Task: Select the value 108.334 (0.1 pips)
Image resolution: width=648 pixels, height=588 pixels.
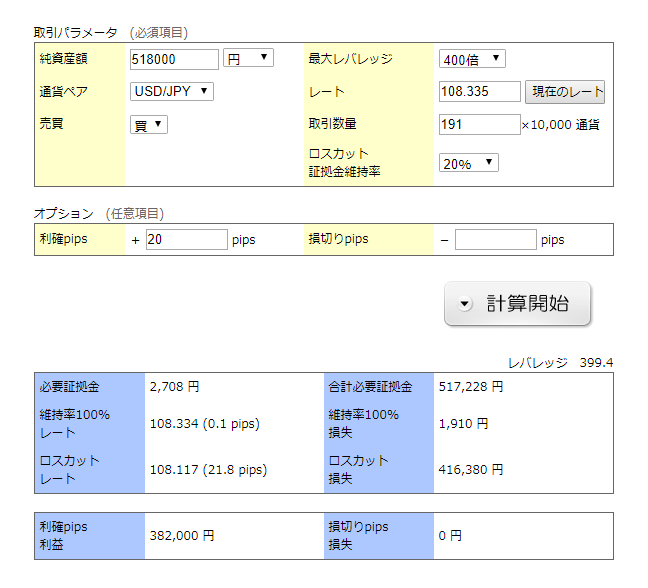Action: pos(205,424)
